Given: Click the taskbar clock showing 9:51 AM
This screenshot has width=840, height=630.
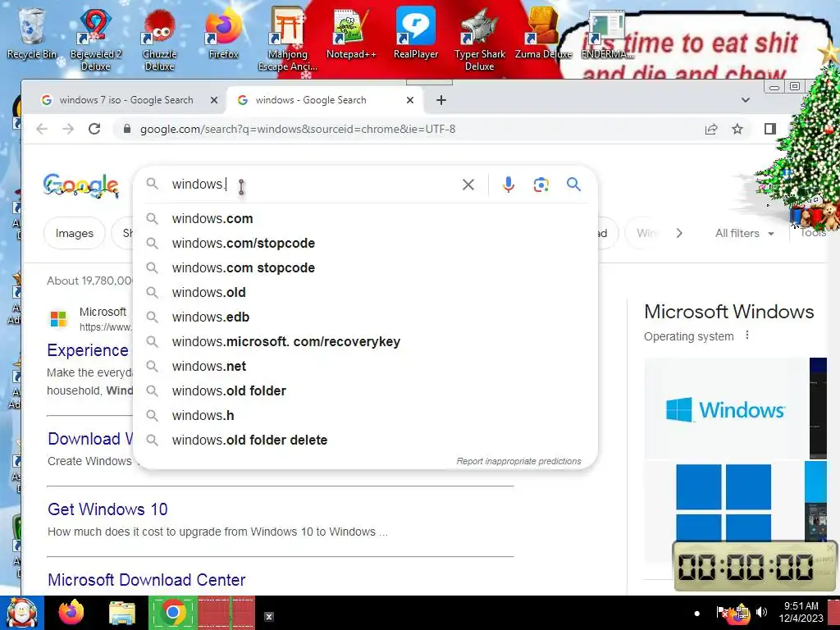Looking at the screenshot, I should 801,612.
